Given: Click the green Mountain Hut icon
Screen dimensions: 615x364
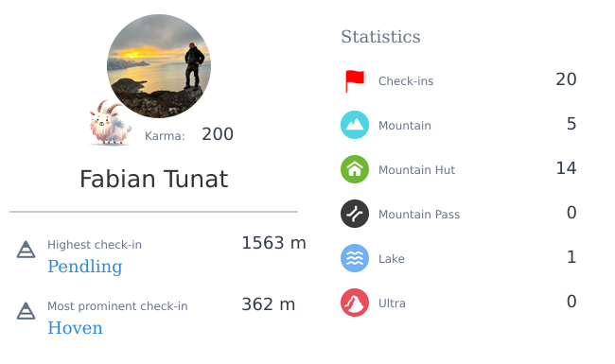Looking at the screenshot, I should 355,169.
